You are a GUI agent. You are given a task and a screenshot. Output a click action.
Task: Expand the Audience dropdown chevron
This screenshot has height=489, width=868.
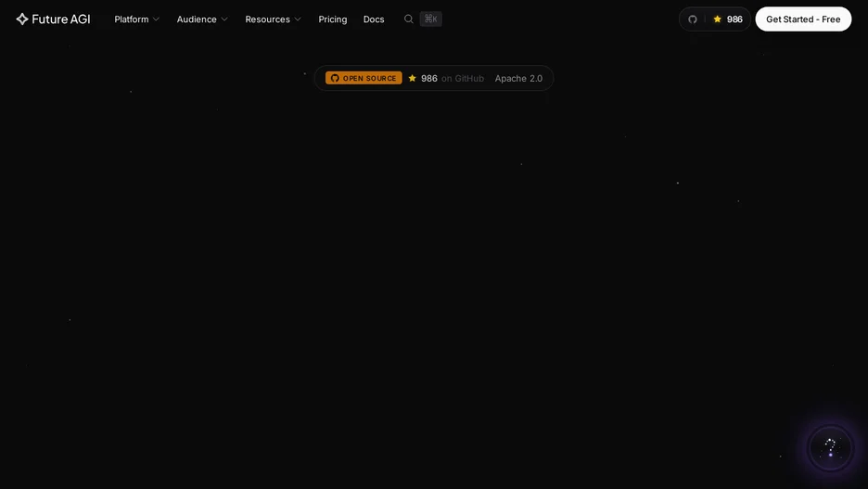(224, 19)
